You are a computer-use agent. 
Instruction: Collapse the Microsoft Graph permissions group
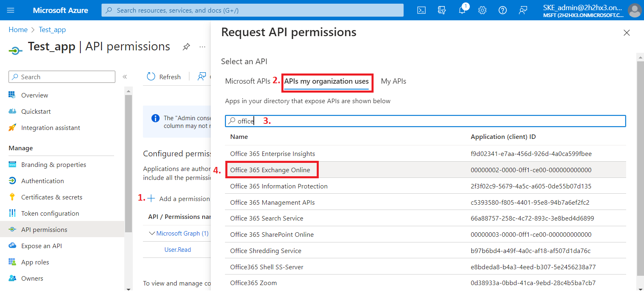[x=152, y=233]
